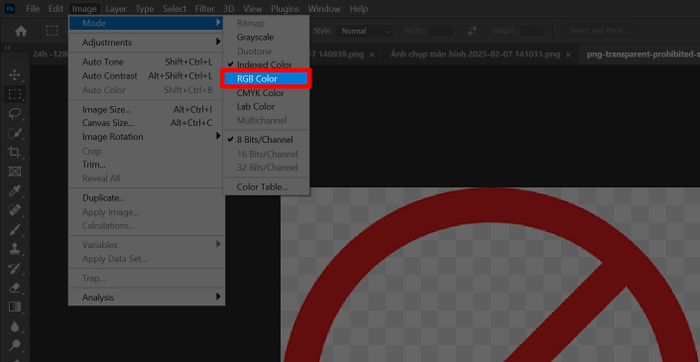Image resolution: width=700 pixels, height=362 pixels.
Task: Open the View menu
Action: coord(253,8)
